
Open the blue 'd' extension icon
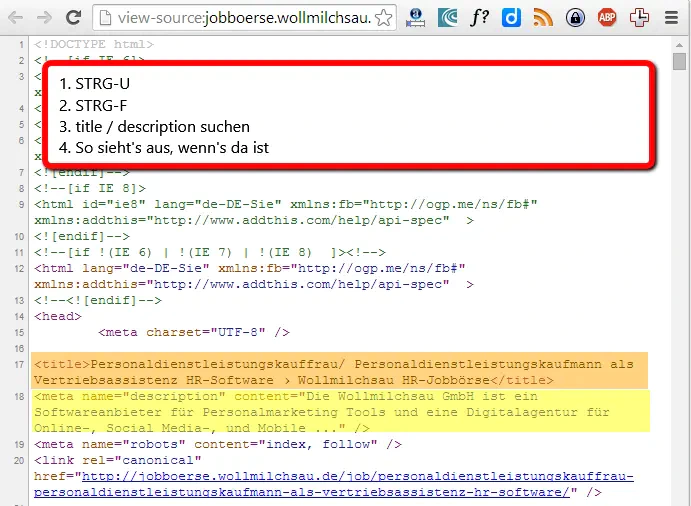[x=511, y=18]
